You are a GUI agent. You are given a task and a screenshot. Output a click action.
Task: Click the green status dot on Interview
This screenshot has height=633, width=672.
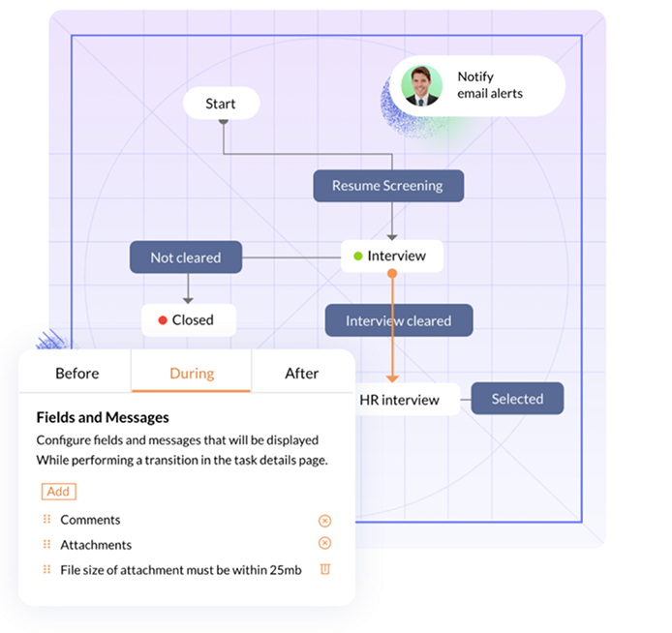point(358,256)
